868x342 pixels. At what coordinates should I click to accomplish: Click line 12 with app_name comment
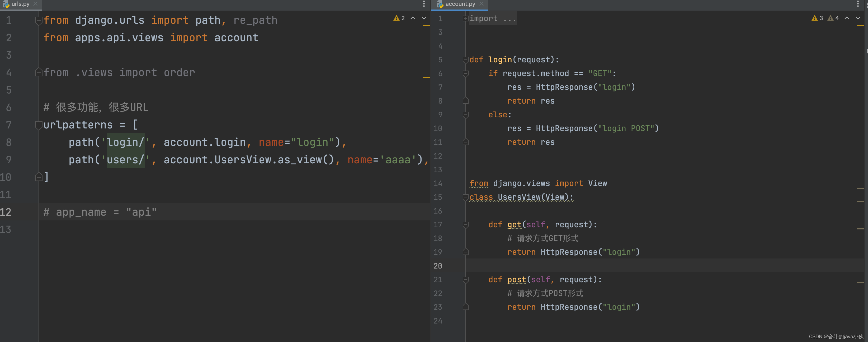[x=100, y=212]
